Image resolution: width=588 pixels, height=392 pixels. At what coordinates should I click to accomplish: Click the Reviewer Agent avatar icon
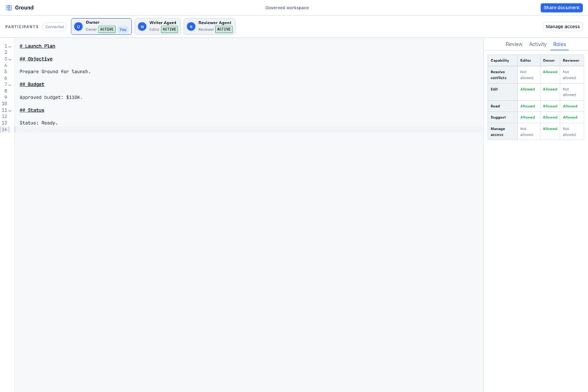pyautogui.click(x=191, y=26)
